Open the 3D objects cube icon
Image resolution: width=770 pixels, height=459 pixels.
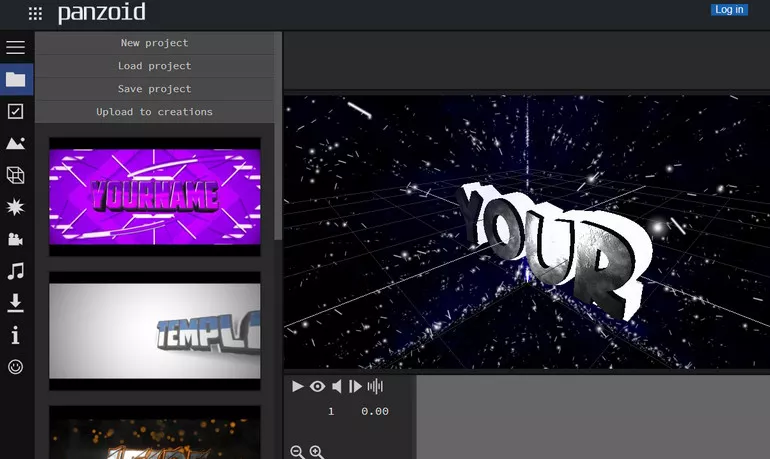point(16,175)
